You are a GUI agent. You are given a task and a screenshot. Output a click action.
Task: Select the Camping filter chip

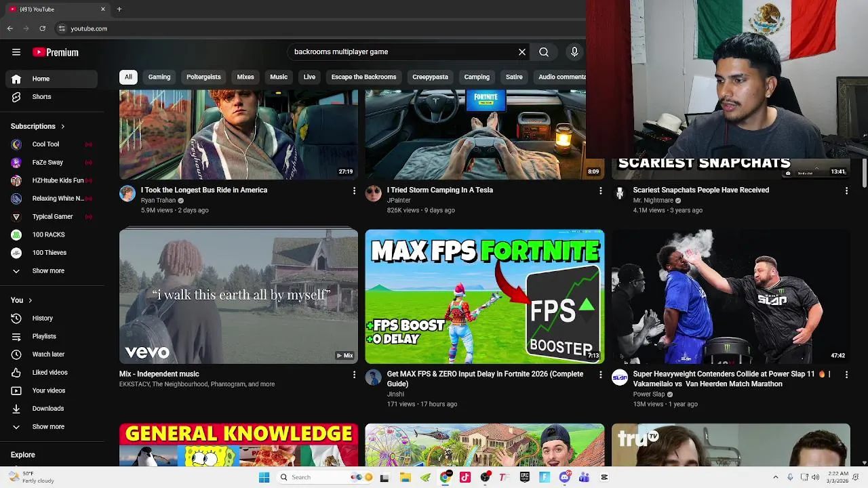click(x=477, y=77)
